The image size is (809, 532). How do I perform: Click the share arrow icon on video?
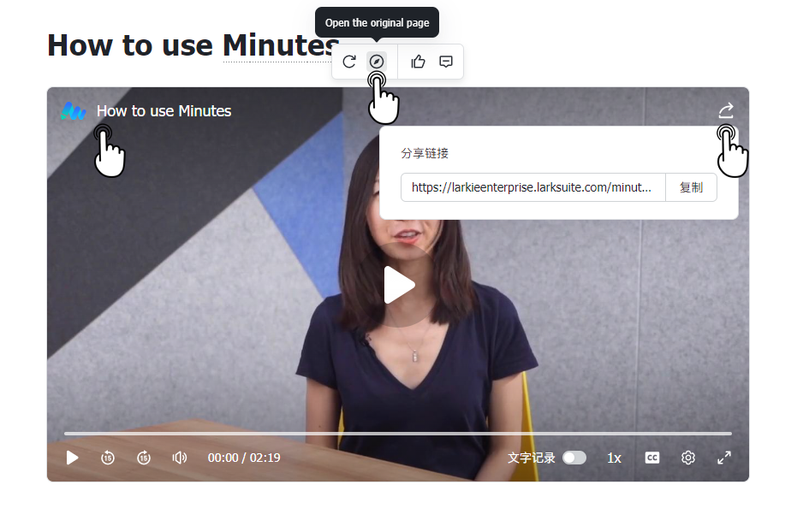pyautogui.click(x=725, y=110)
